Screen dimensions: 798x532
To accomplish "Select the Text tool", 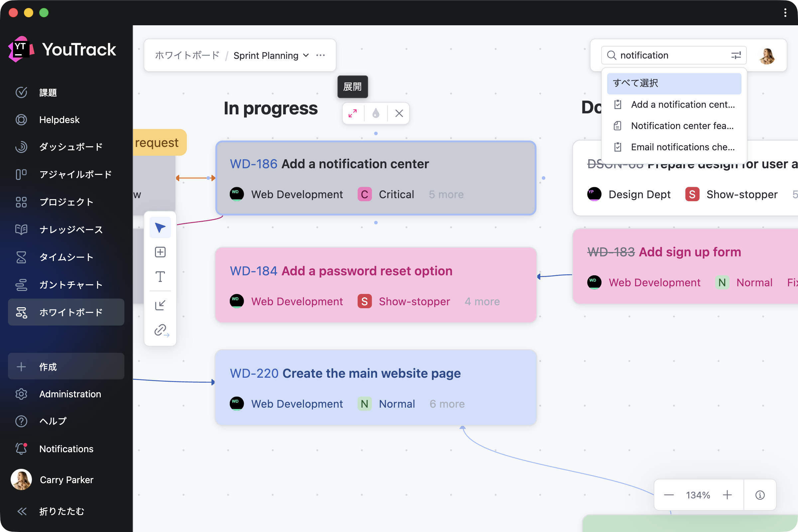I will coord(160,277).
